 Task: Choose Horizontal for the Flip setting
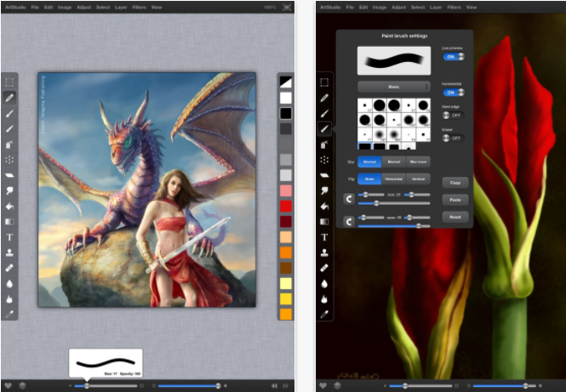[x=393, y=179]
